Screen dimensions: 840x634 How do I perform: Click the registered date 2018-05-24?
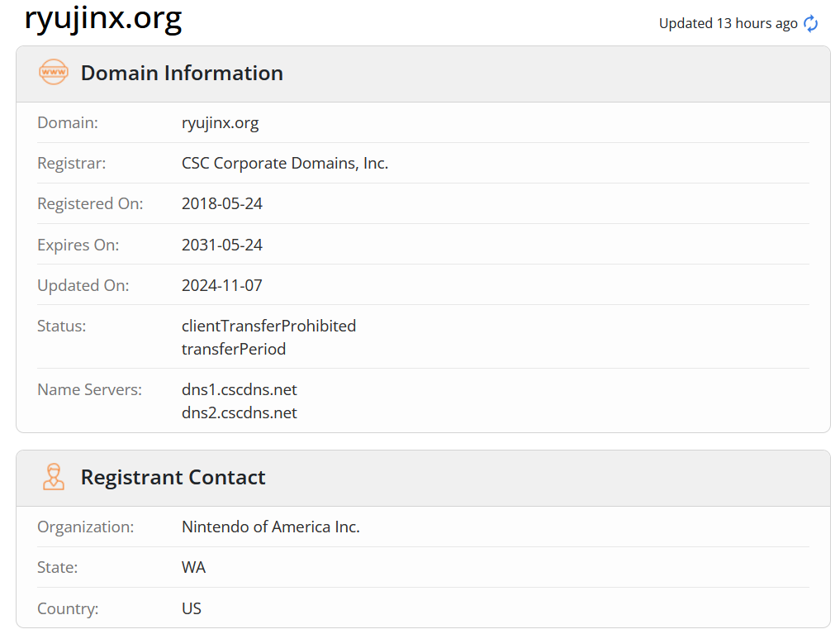pyautogui.click(x=222, y=203)
